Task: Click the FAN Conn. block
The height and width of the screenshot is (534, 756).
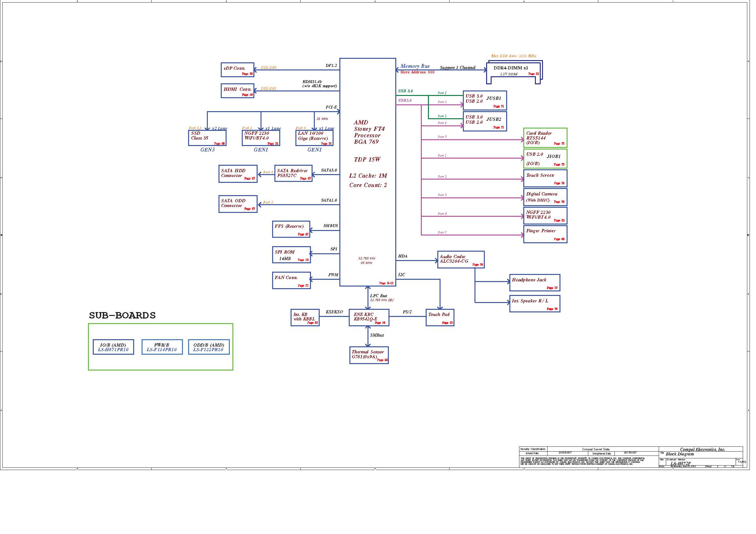Action: 292,281
